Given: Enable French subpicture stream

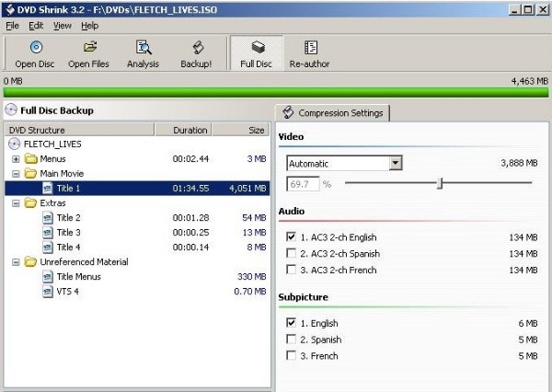Looking at the screenshot, I should click(291, 355).
